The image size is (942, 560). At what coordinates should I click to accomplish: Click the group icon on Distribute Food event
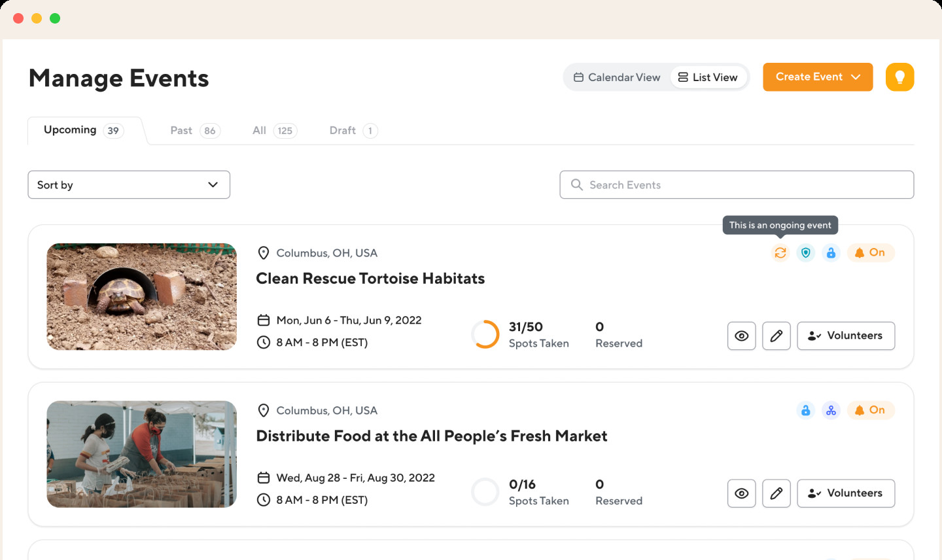click(831, 410)
